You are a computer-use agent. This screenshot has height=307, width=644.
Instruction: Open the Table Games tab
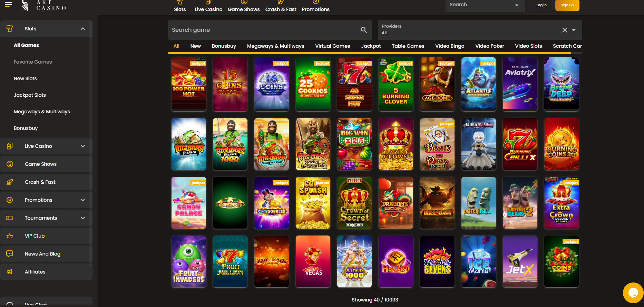[408, 46]
